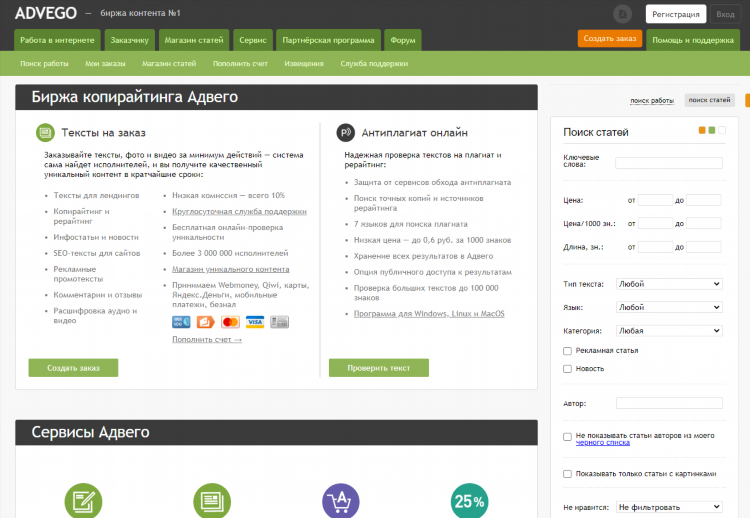Open 'Программа для Windows, Linux и MacOS' link
This screenshot has height=518, width=750.
click(429, 314)
